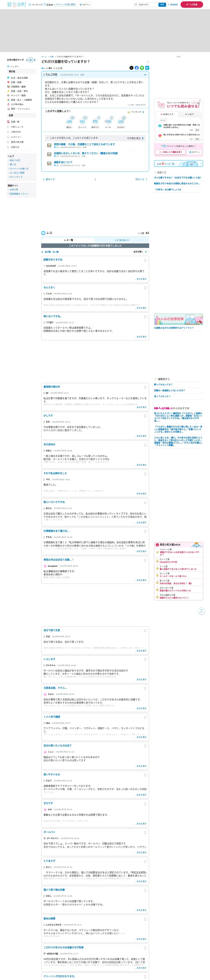The width and height of the screenshot is (210, 980).
Task: Expand full text of reply 最低限の物以外
Action: 141,408
